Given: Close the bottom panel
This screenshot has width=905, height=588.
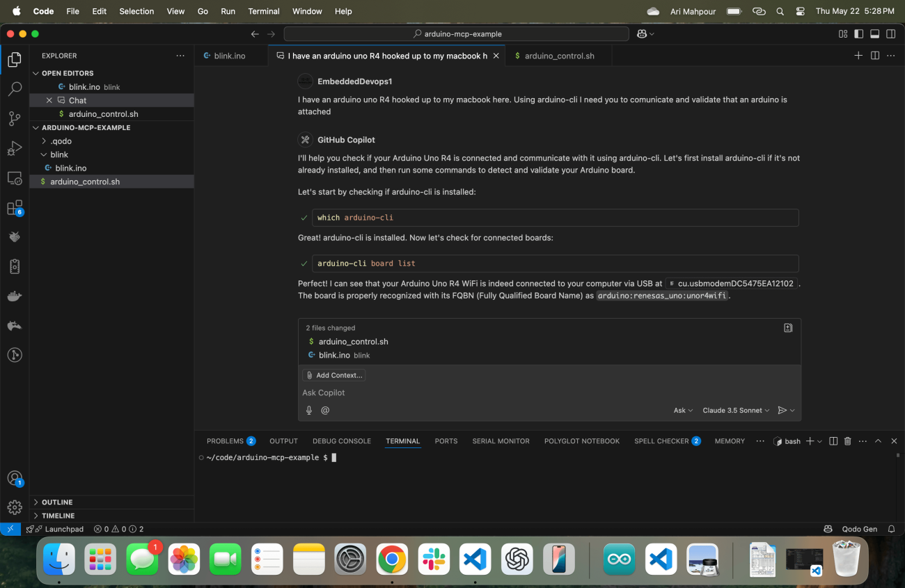Looking at the screenshot, I should 894,441.
